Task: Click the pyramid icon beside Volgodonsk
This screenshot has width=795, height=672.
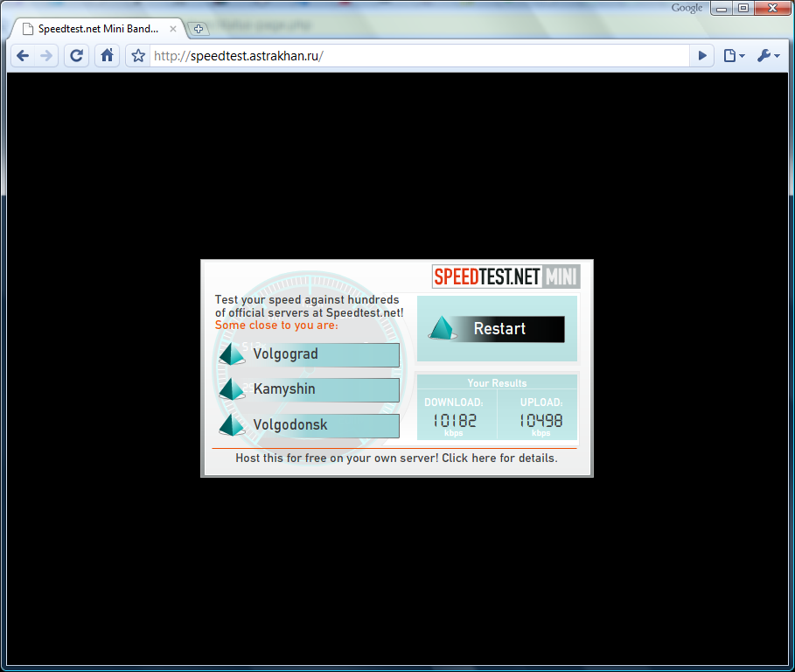Action: pos(233,425)
